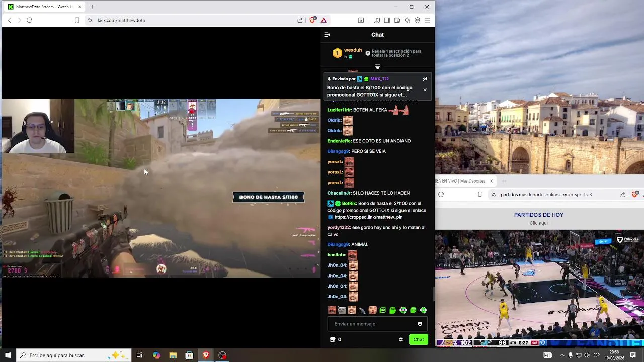This screenshot has height=362, width=644.
Task: Open File Explorer from the taskbar
Action: (173, 355)
